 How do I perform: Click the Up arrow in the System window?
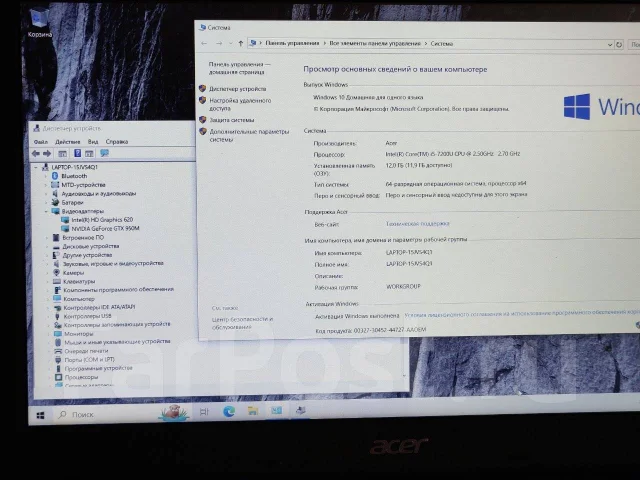click(241, 43)
